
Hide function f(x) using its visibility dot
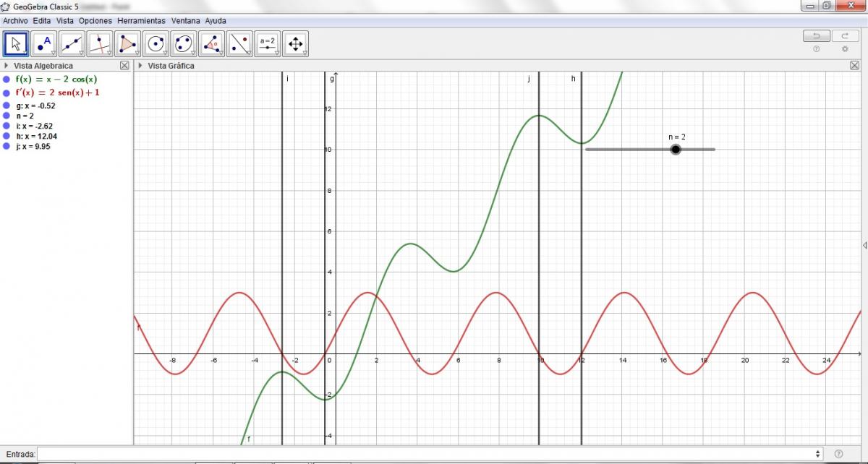7,80
